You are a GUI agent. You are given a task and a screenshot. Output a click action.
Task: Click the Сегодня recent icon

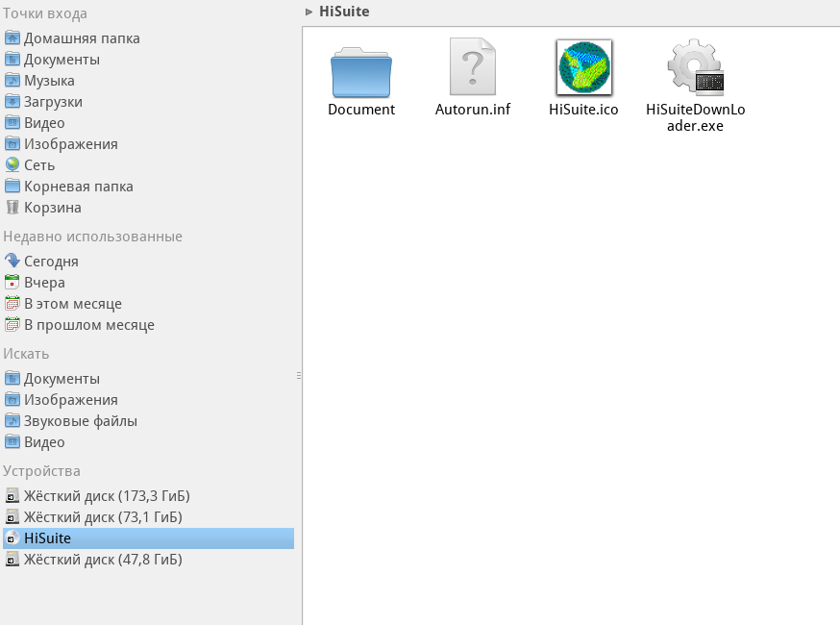point(12,261)
